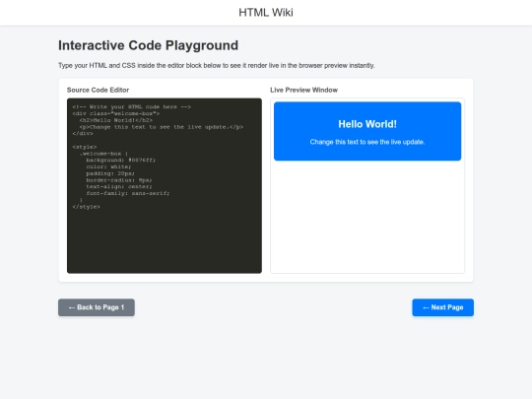
Task: Click the Back to Page 1 button
Action: pos(97,307)
